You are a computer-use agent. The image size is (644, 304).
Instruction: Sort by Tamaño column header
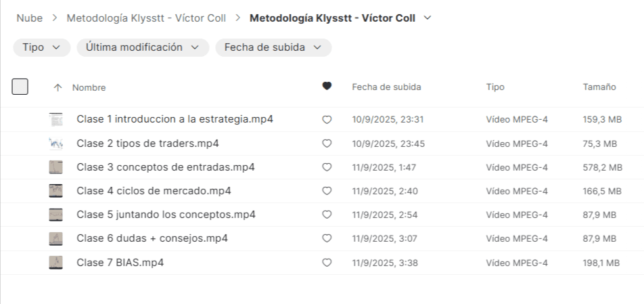click(x=599, y=87)
